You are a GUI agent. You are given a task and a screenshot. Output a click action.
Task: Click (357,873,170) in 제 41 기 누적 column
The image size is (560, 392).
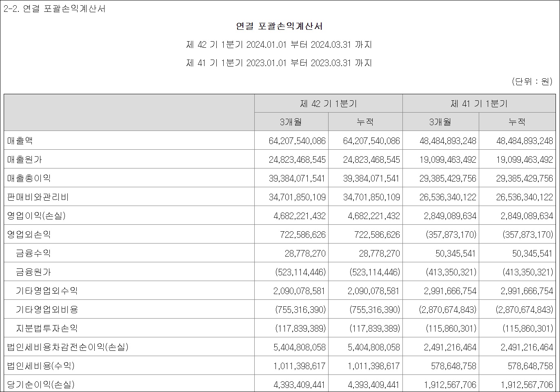528,235
